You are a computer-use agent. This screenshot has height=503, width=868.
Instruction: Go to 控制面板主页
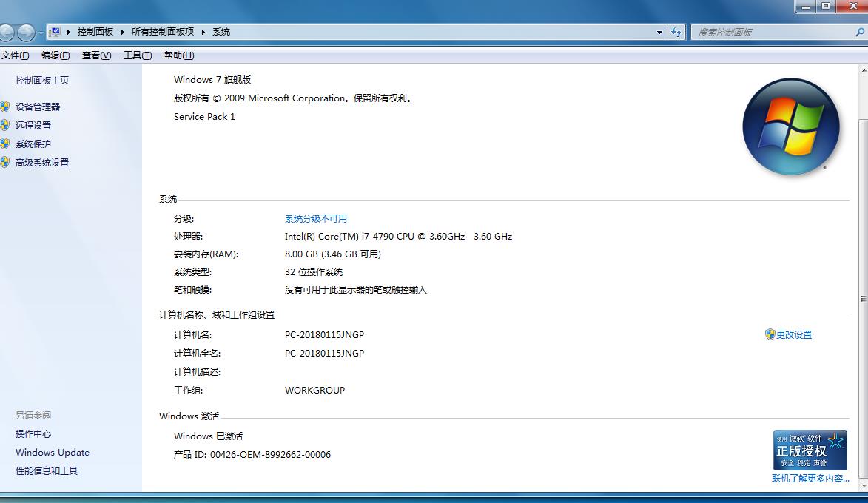[42, 80]
